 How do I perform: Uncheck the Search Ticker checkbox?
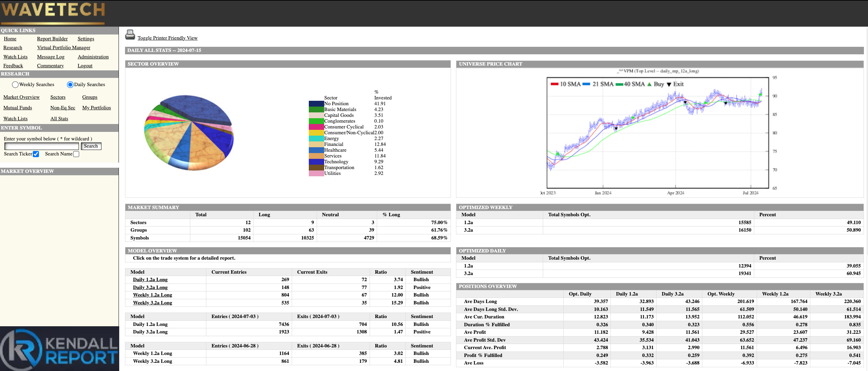[36, 154]
